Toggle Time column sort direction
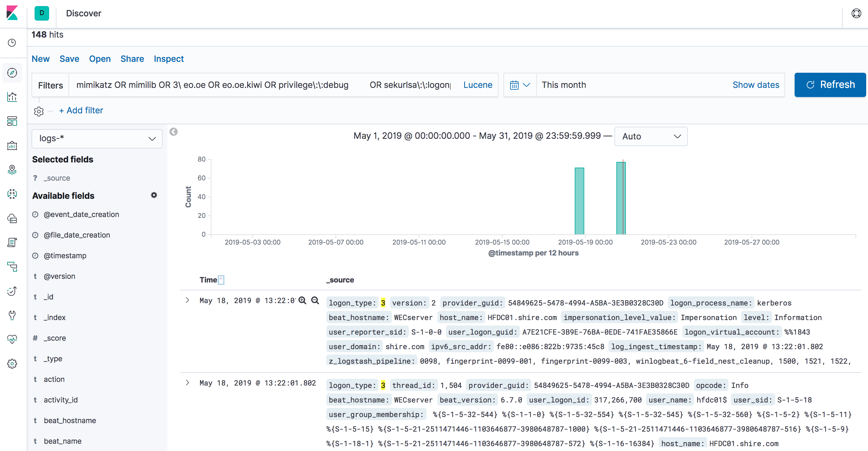The image size is (868, 451). pyautogui.click(x=221, y=279)
